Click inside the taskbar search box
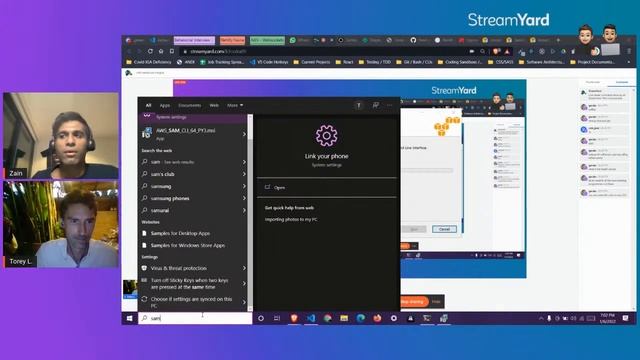 [195, 318]
